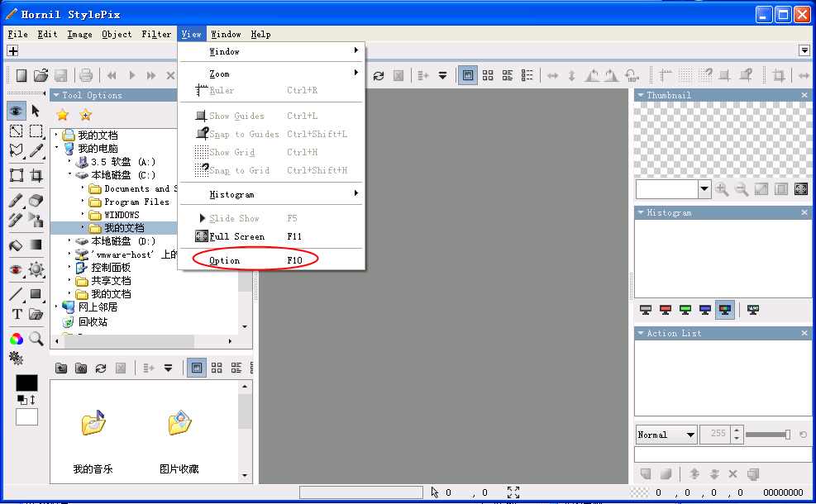The image size is (816, 504).
Task: Collapse the Thumbnail panel header
Action: click(642, 95)
